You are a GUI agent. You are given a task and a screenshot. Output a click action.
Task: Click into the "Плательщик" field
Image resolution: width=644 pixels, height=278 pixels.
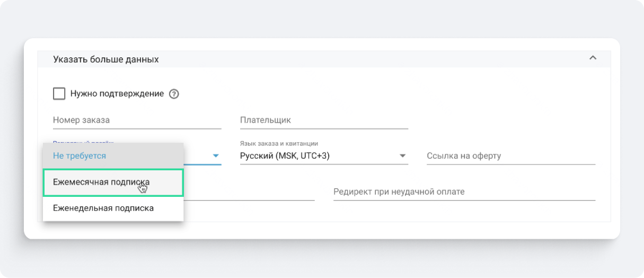click(x=323, y=120)
